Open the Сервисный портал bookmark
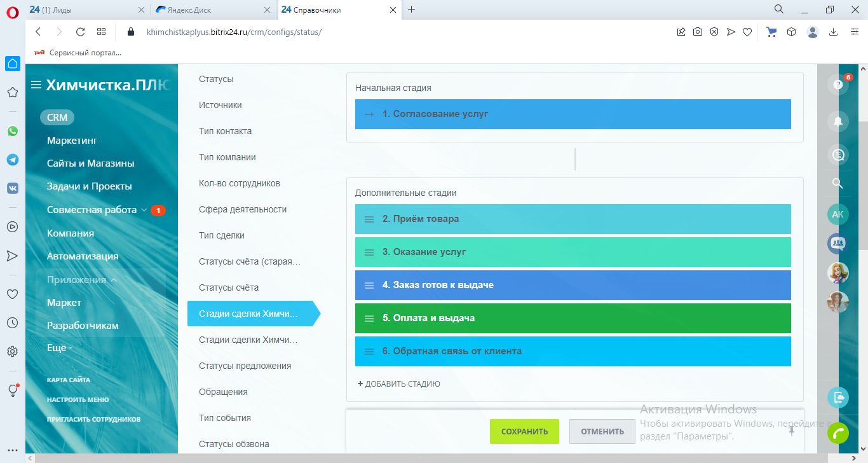The height and width of the screenshot is (463, 868). pyautogui.click(x=78, y=53)
